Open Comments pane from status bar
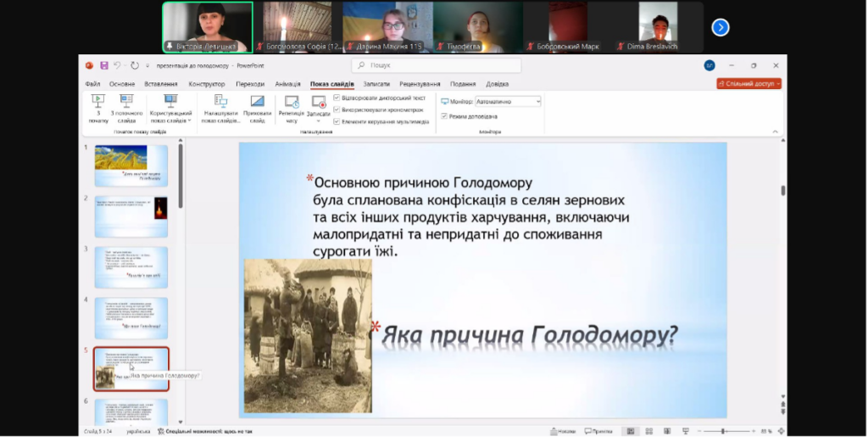The height and width of the screenshot is (437, 868). pyautogui.click(x=598, y=431)
